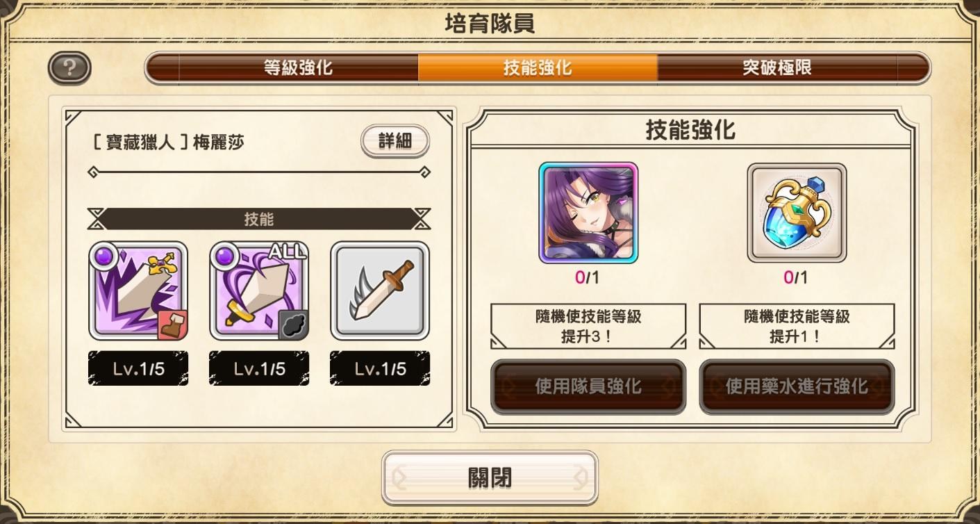The width and height of the screenshot is (980, 524).
Task: Click Lv.1/5 label under ALL skill
Action: coord(259,369)
